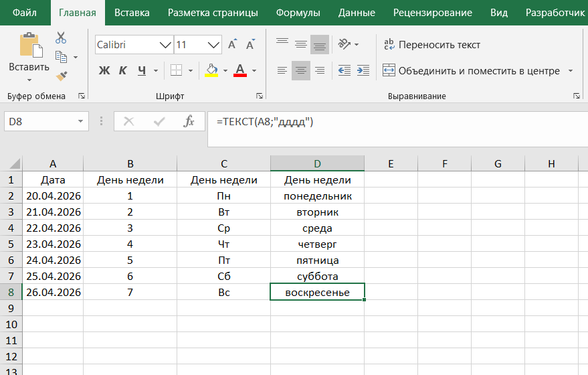Viewport: 588px width, 375px height.
Task: Open font color dropdown arrow
Action: coord(254,70)
